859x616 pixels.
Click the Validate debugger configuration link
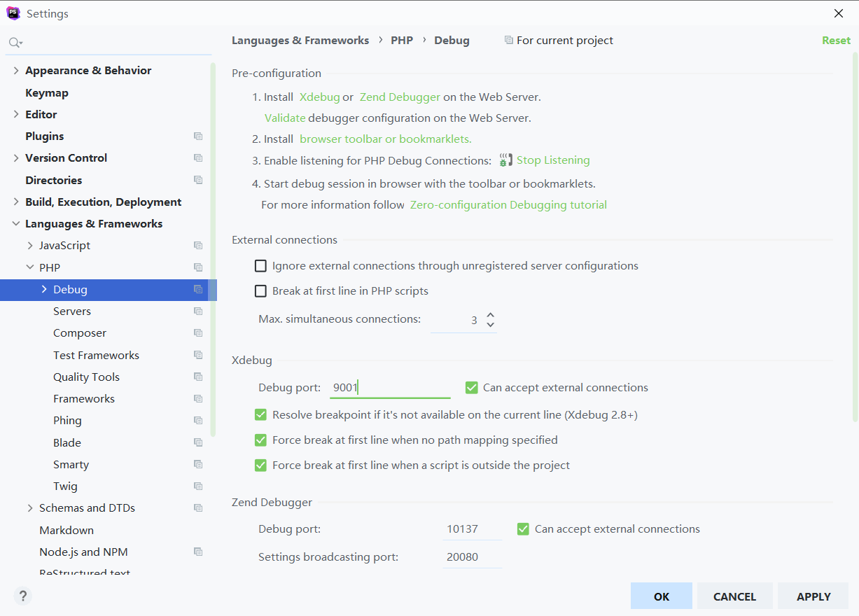pos(285,118)
